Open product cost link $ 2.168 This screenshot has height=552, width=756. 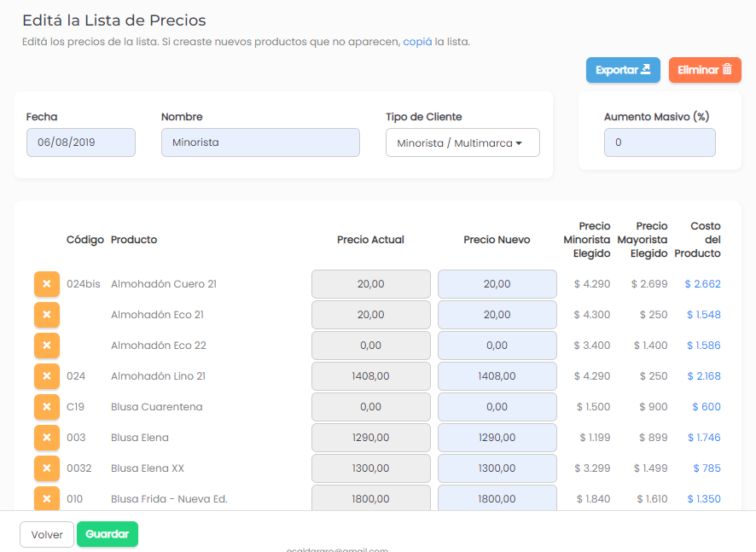(704, 376)
